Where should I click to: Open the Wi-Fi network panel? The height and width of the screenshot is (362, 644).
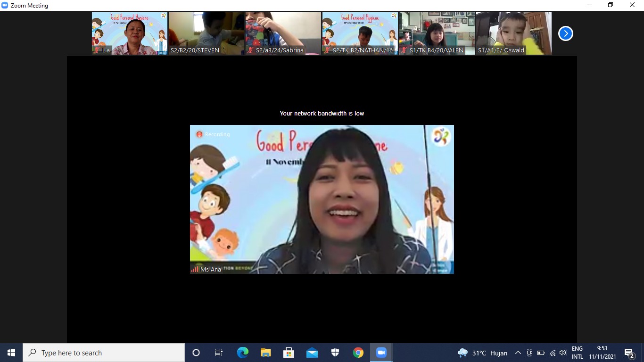pyautogui.click(x=552, y=353)
